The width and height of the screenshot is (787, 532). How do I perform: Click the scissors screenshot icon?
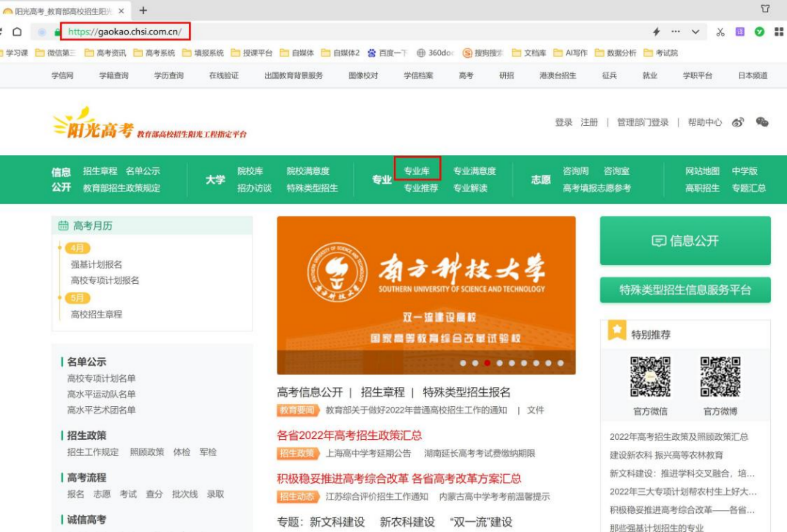[x=720, y=32]
